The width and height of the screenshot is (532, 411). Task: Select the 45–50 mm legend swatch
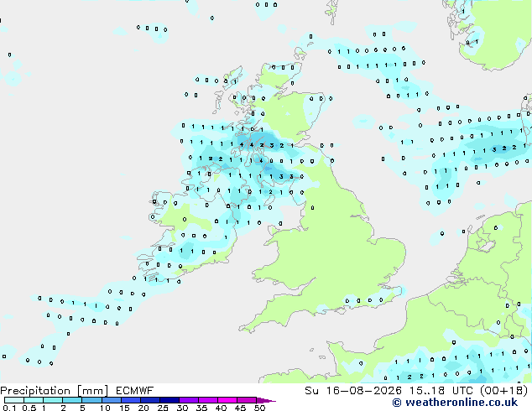247,400
